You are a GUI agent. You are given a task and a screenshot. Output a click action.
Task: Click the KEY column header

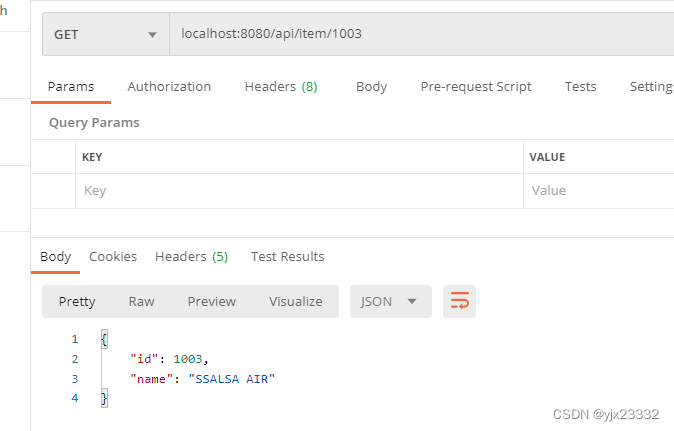pyautogui.click(x=92, y=157)
